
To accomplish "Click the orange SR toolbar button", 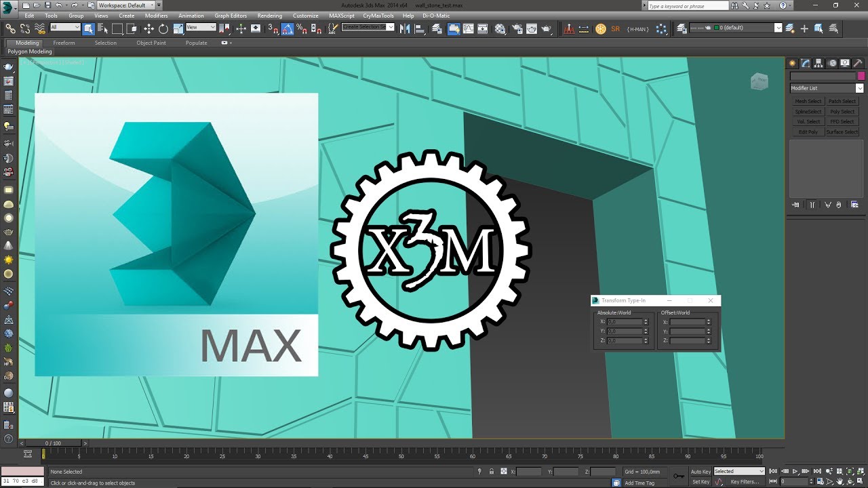I will tap(616, 29).
